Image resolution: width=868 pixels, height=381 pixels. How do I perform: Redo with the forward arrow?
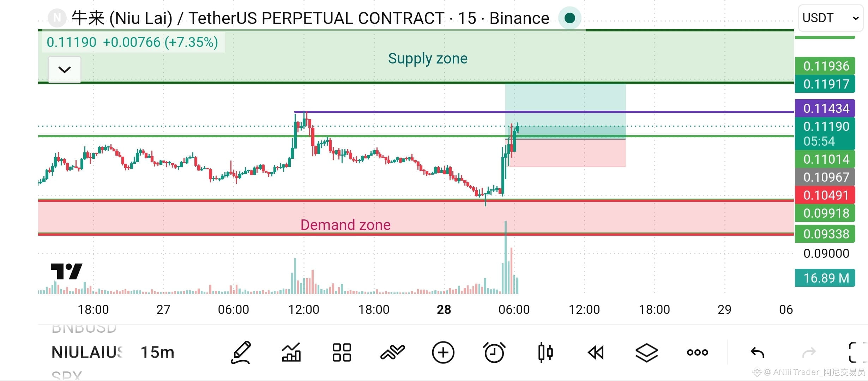[x=809, y=352]
